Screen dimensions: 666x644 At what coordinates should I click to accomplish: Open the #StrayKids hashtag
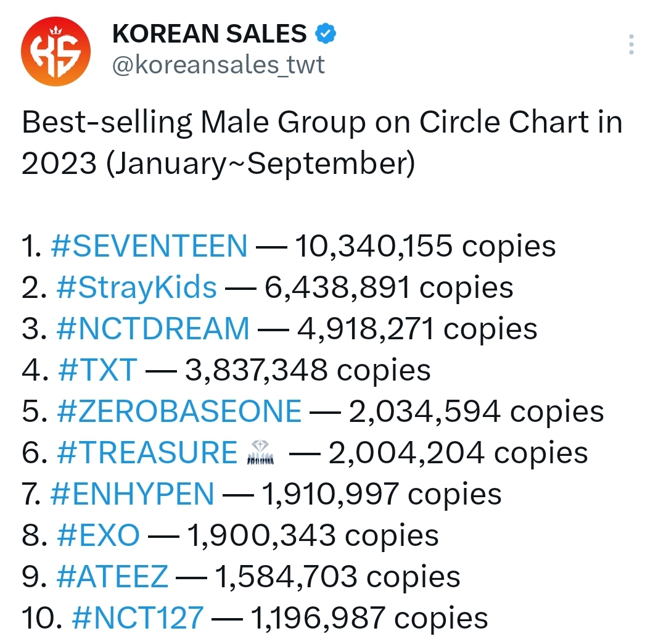pyautogui.click(x=136, y=287)
